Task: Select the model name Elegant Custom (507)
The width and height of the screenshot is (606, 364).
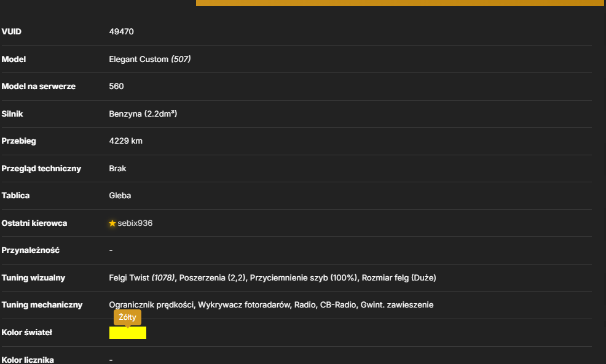Action: pyautogui.click(x=150, y=59)
